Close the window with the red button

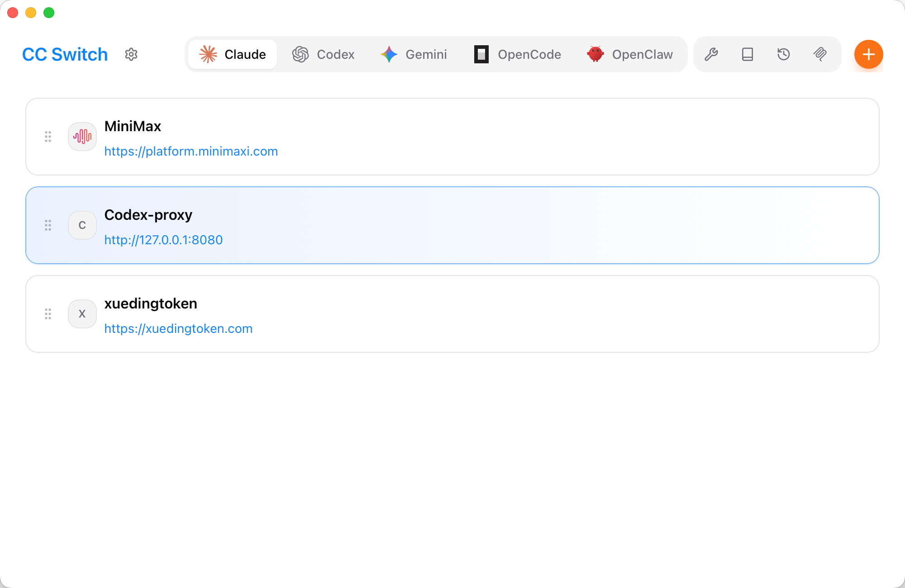[x=13, y=13]
